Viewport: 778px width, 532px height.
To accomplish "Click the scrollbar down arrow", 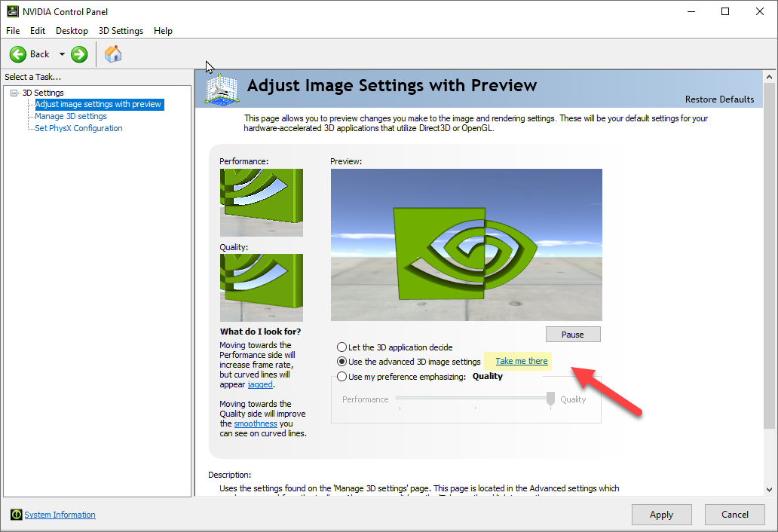I will click(x=769, y=489).
